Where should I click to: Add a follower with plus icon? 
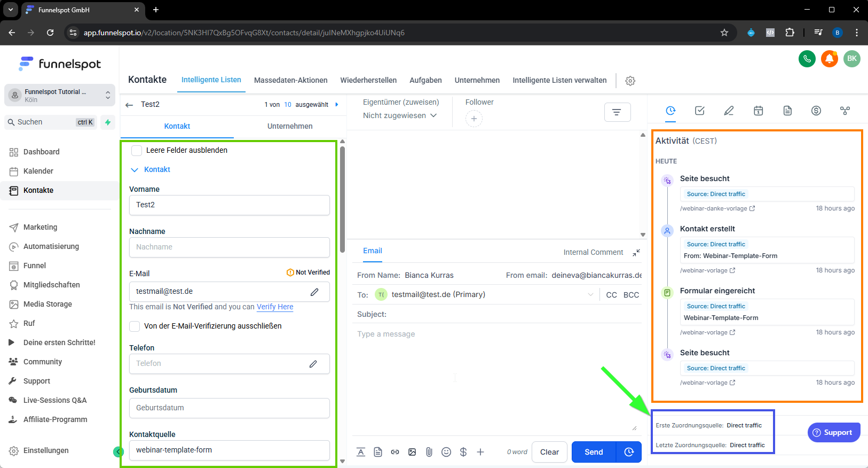click(474, 119)
